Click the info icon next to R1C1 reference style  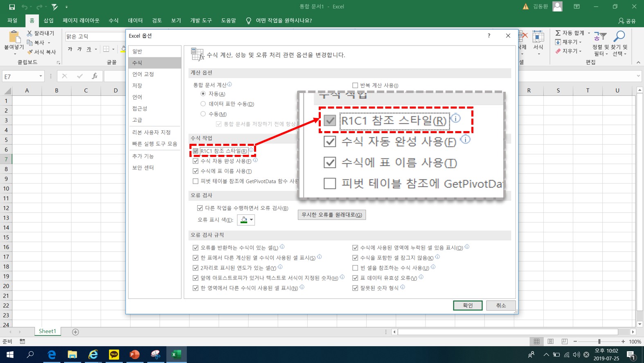tap(251, 150)
